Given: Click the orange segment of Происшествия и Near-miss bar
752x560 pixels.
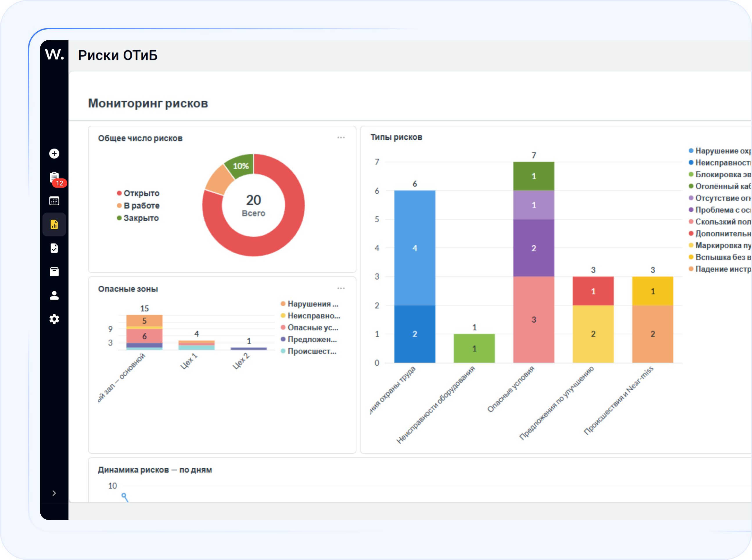Looking at the screenshot, I should coord(653,334).
